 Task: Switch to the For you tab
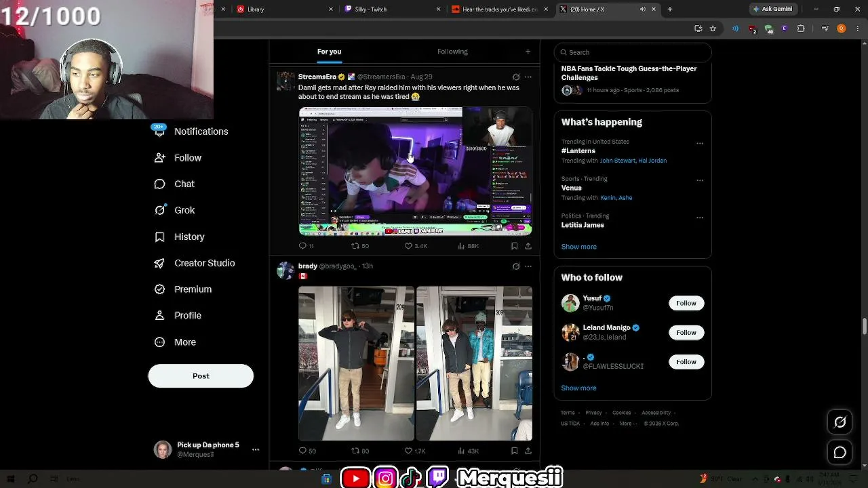(x=329, y=52)
